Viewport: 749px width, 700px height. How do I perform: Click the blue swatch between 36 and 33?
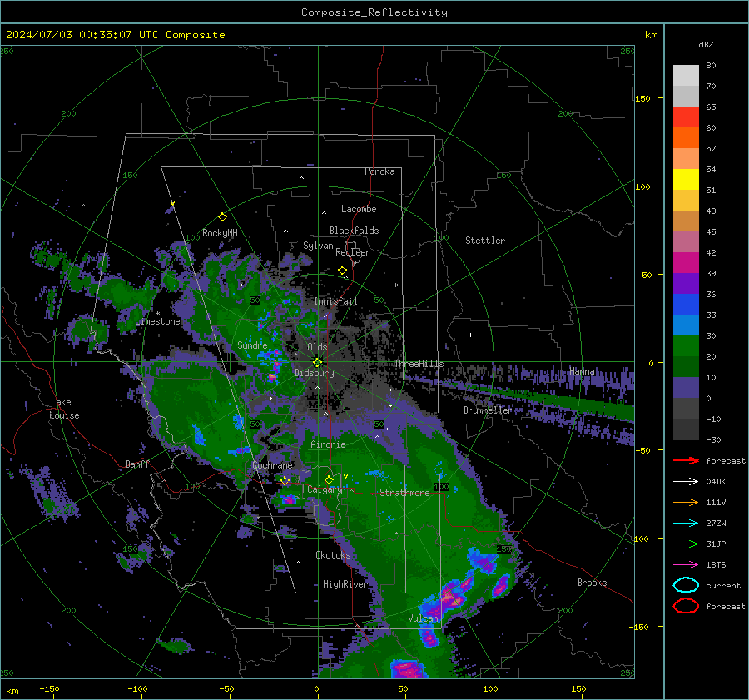[686, 304]
